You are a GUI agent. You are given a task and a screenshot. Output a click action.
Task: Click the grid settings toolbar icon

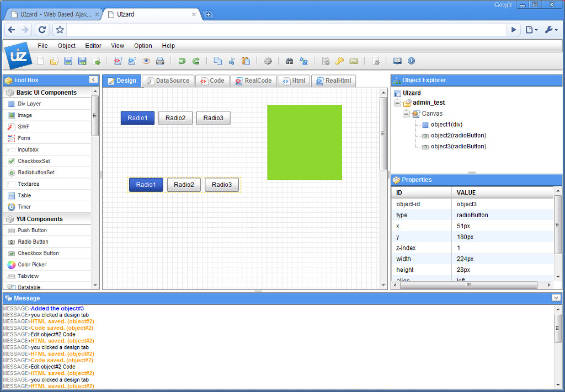tap(326, 61)
